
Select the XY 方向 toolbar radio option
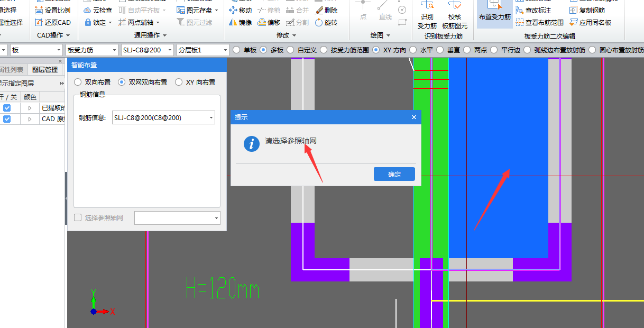(389, 50)
